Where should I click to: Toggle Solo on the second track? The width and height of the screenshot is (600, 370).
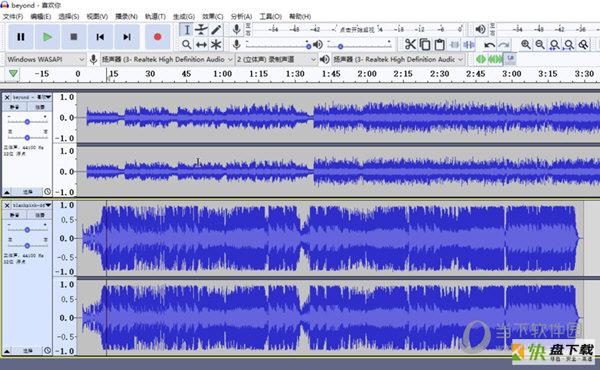click(39, 215)
